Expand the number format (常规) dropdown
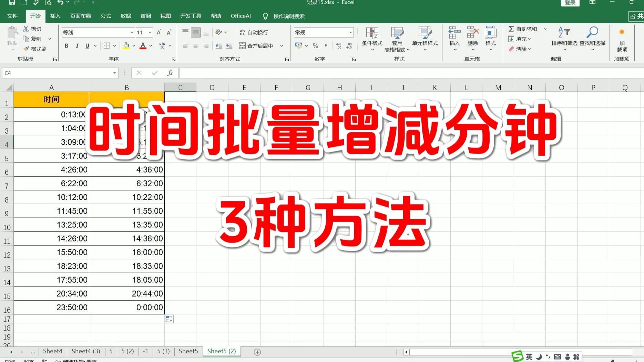644x362 pixels. [351, 32]
